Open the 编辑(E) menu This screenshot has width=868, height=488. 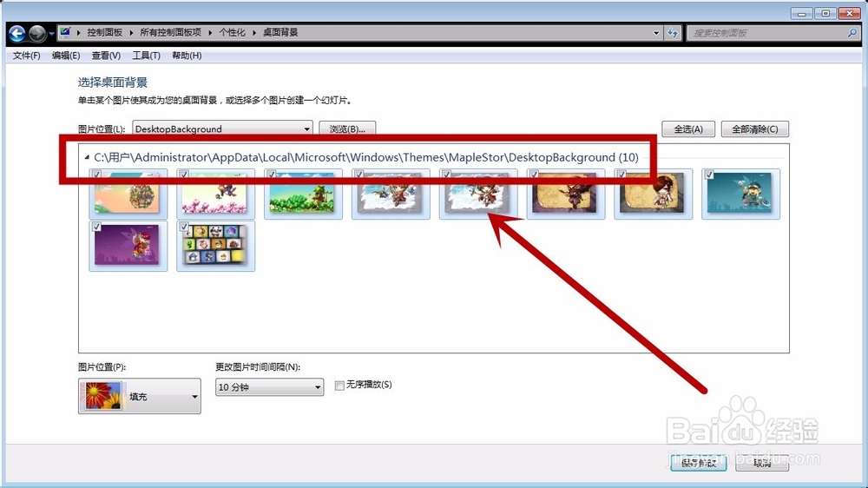[66, 56]
